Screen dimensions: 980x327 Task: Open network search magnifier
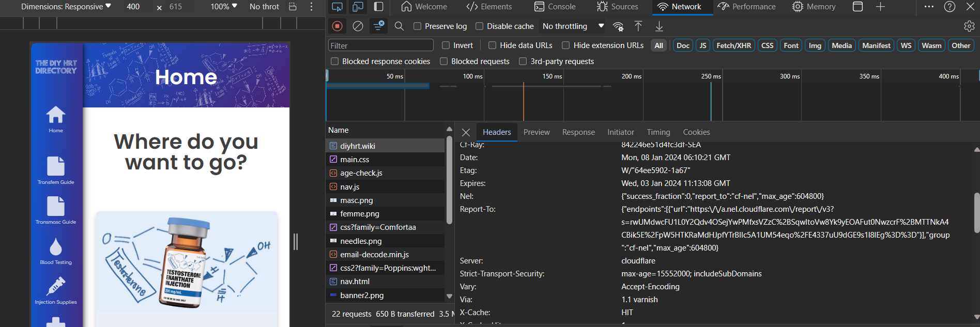399,26
